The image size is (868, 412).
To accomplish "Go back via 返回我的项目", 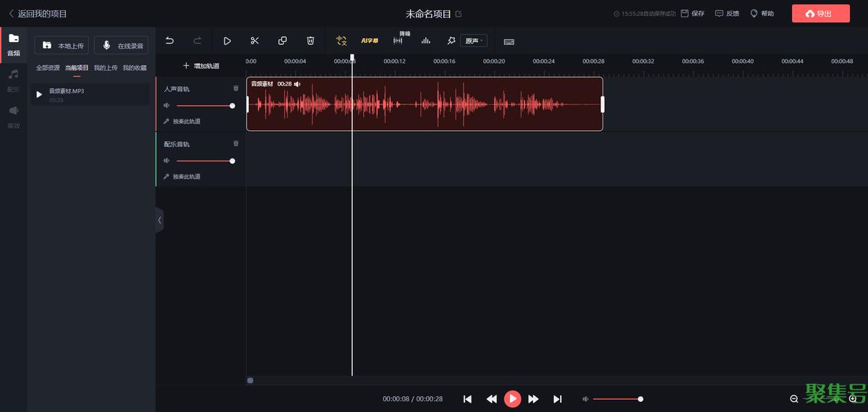I will pyautogui.click(x=38, y=14).
